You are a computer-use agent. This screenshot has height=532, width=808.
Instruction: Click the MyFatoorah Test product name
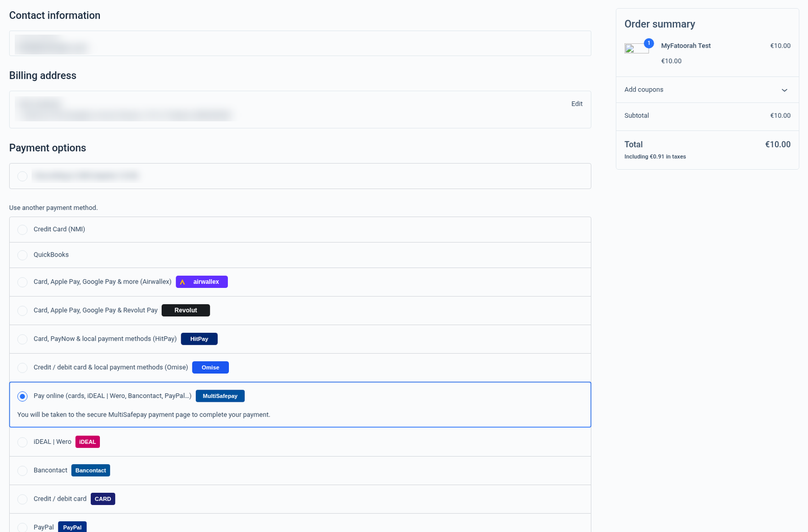click(x=686, y=46)
